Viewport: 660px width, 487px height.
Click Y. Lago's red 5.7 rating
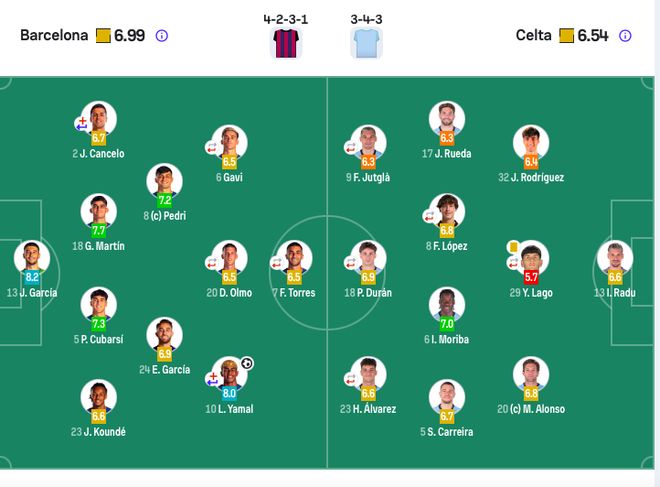click(x=531, y=277)
